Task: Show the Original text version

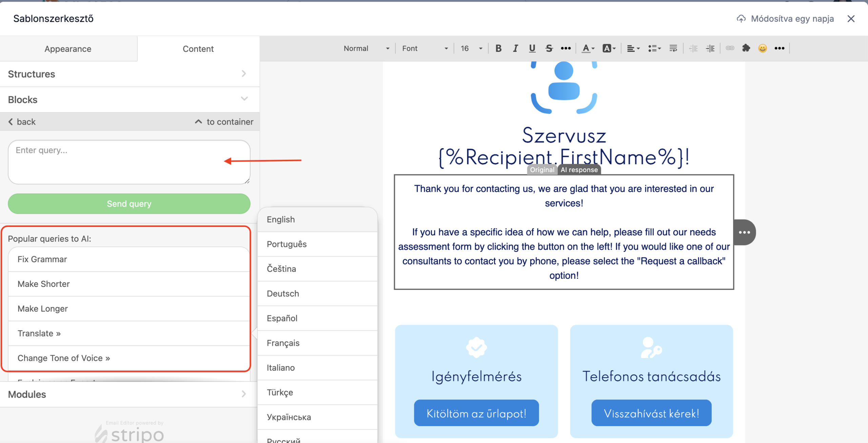Action: pos(542,170)
